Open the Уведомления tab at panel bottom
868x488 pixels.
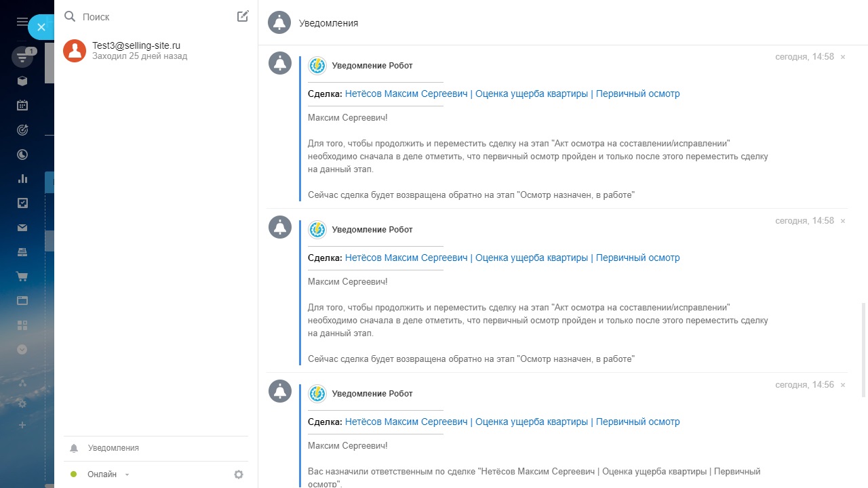(113, 448)
